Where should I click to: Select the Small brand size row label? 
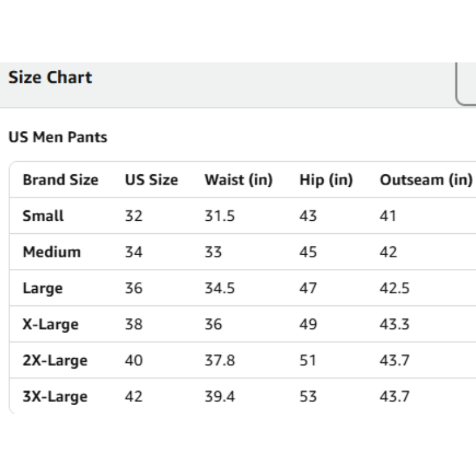(43, 216)
